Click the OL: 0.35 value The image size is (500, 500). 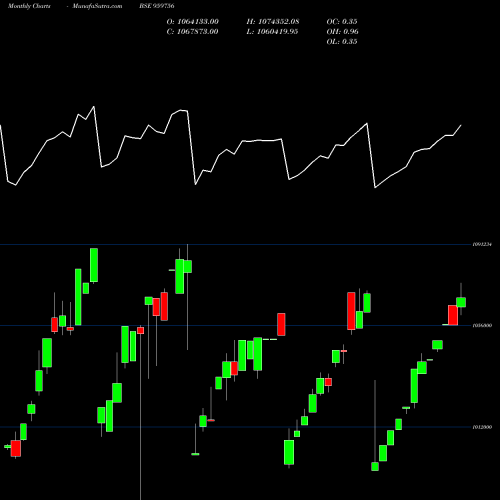(x=342, y=42)
